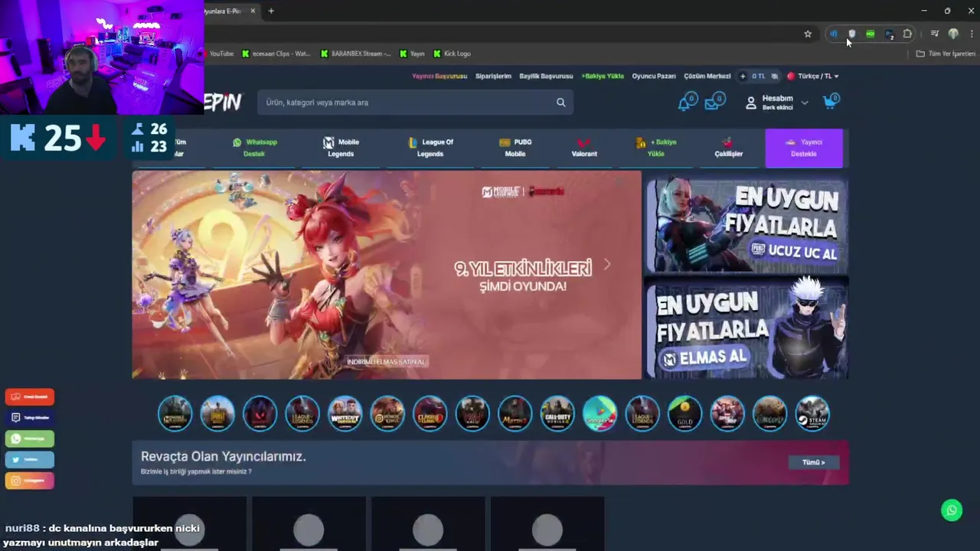
Task: Open the Call of Duty Mobile round icon
Action: pos(557,413)
